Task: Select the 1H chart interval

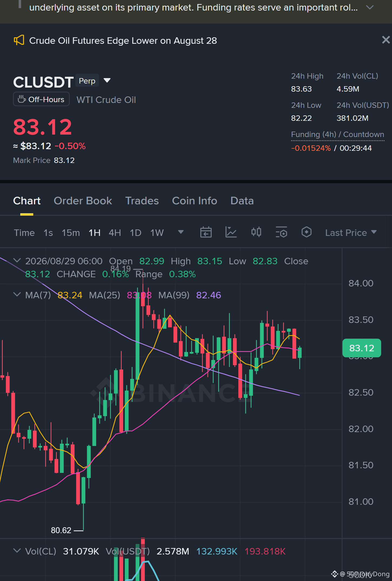Action: pos(95,233)
